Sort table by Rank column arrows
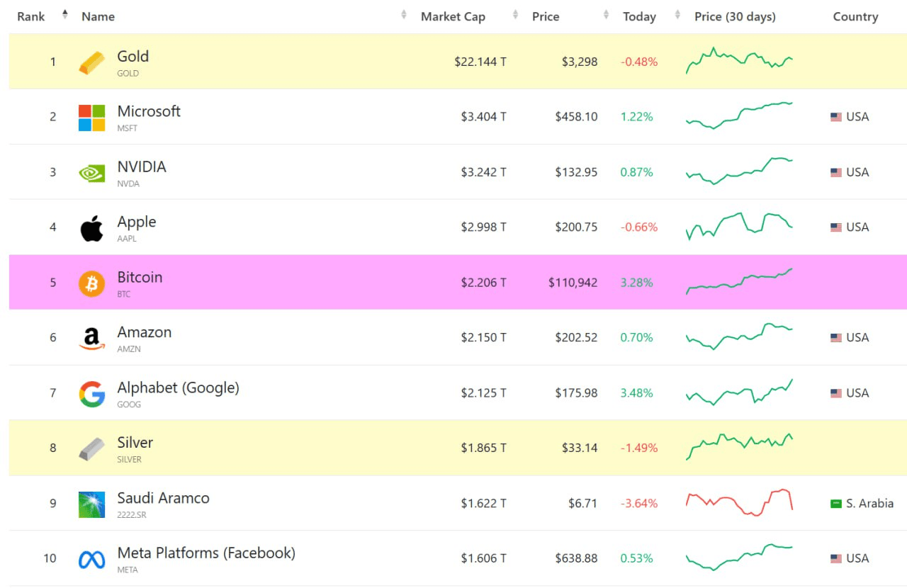 pos(65,14)
